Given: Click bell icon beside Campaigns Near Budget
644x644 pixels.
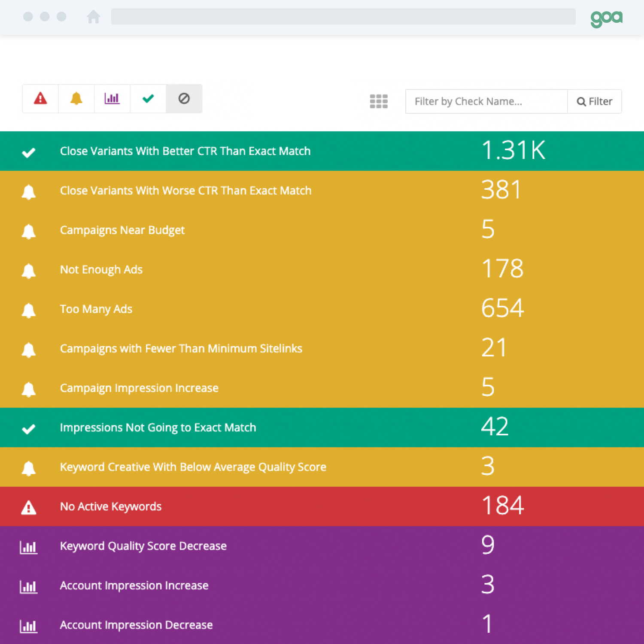Looking at the screenshot, I should tap(29, 231).
